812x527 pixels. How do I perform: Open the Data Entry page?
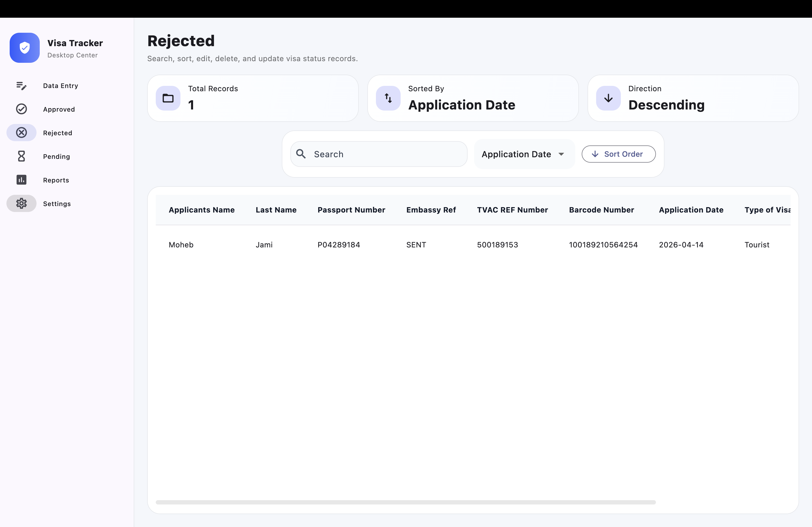[60, 86]
